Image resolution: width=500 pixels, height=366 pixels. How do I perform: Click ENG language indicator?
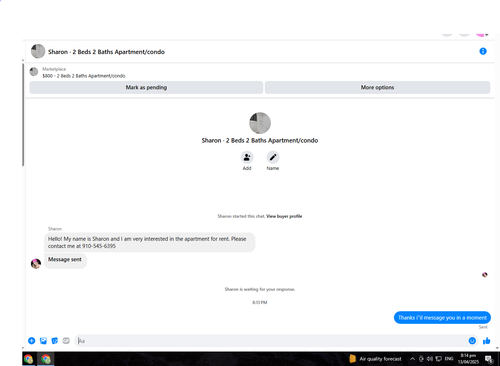[449, 359]
